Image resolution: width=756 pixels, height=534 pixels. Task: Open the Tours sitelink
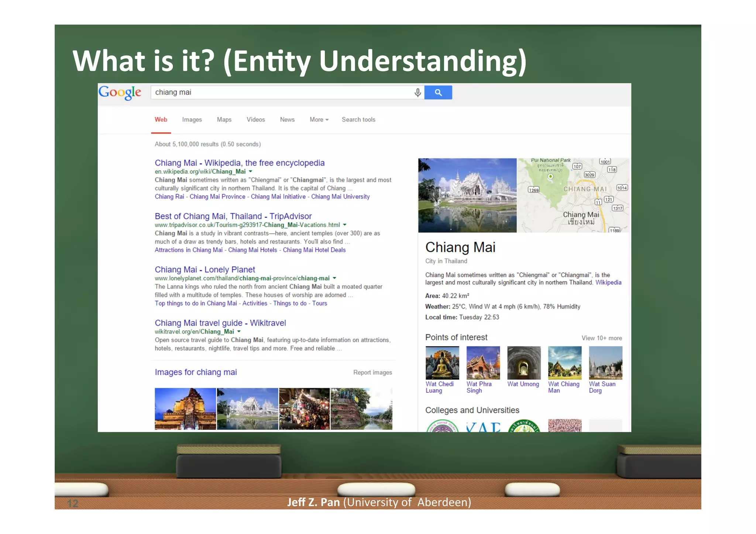320,303
